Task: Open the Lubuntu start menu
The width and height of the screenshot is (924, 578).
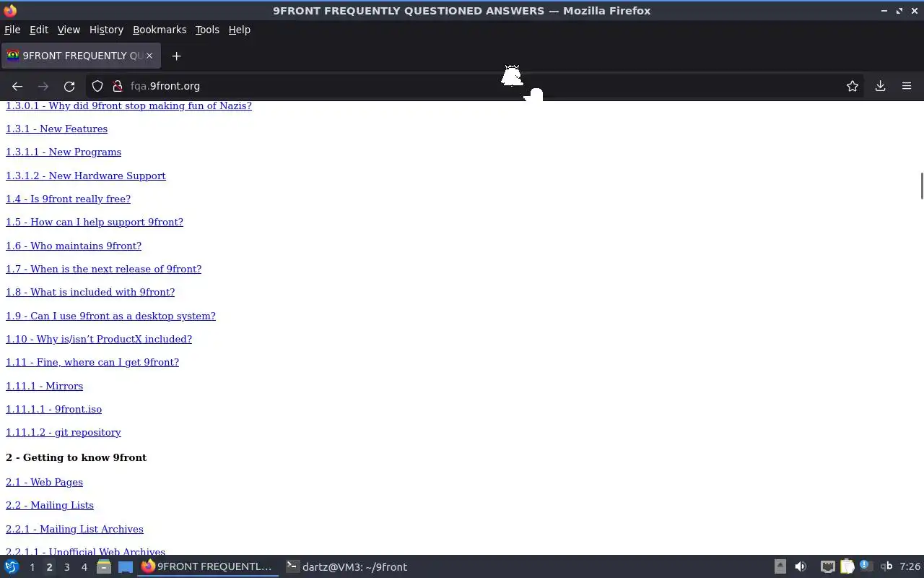Action: (x=12, y=567)
